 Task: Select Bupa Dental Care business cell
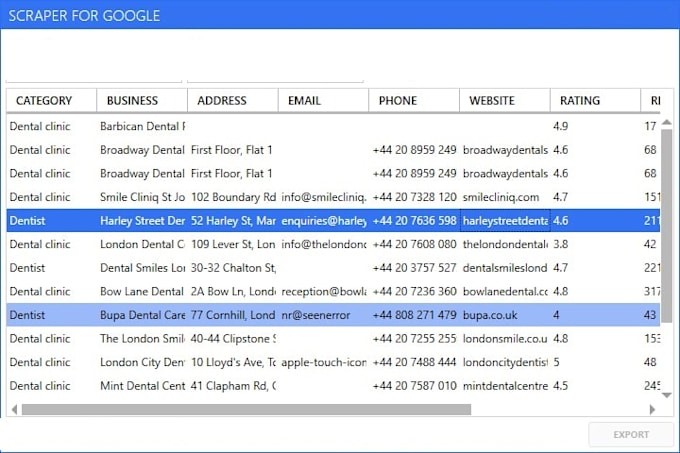click(142, 315)
